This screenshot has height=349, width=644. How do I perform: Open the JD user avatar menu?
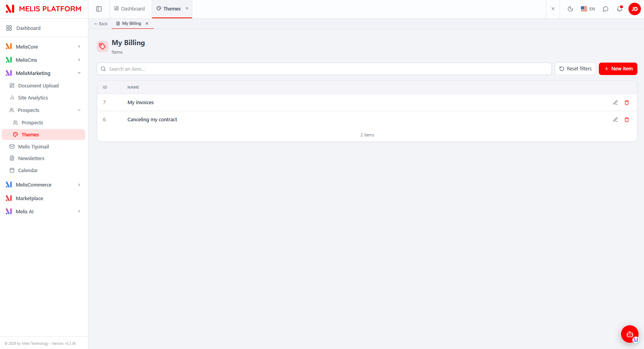635,9
